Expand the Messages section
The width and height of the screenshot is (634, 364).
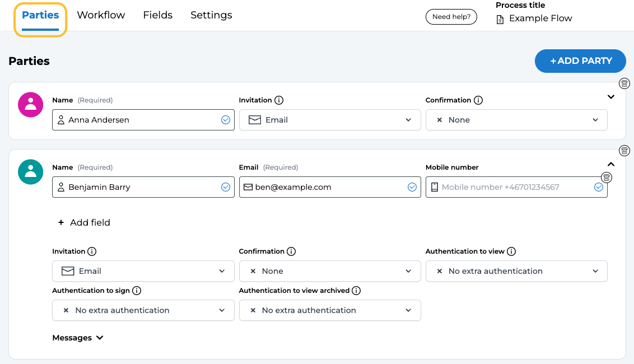78,338
